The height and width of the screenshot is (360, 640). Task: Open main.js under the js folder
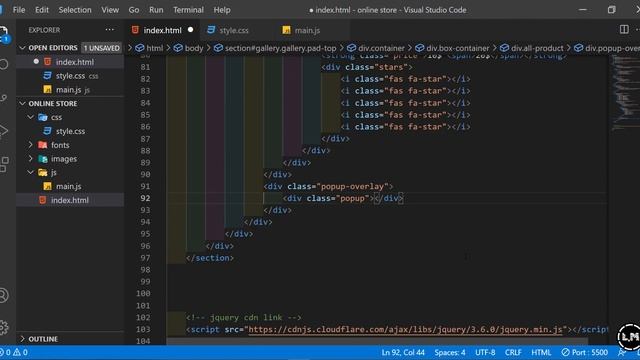(70, 186)
